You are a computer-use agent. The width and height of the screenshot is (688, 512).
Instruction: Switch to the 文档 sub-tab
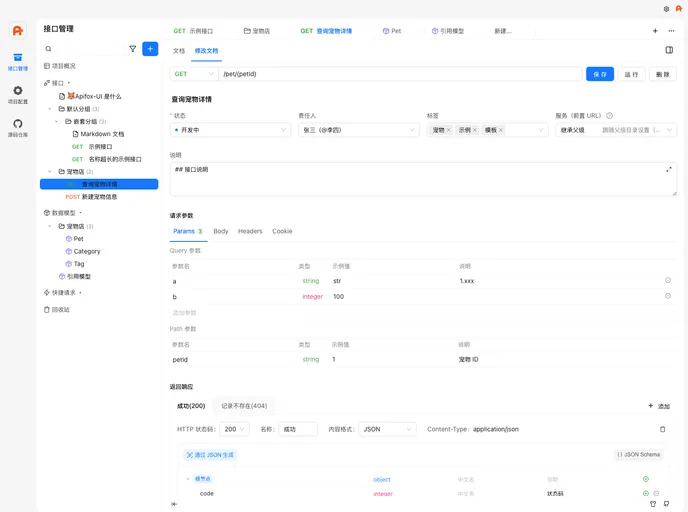[x=179, y=51]
